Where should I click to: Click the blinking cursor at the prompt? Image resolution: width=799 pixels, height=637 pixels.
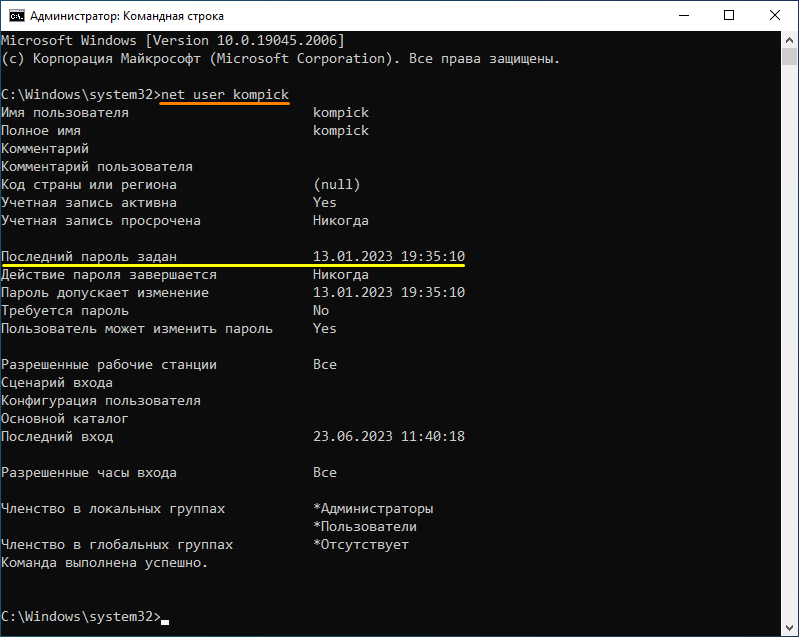pos(165,622)
